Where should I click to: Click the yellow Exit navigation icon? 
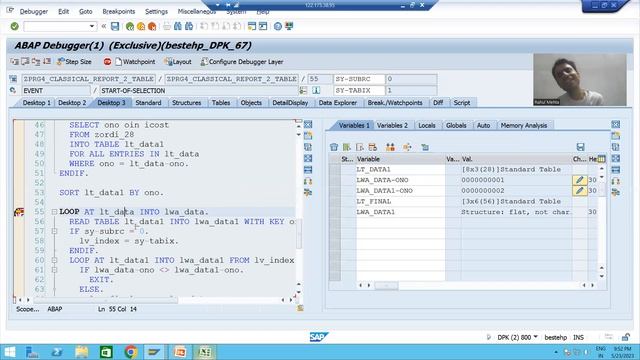click(x=141, y=27)
